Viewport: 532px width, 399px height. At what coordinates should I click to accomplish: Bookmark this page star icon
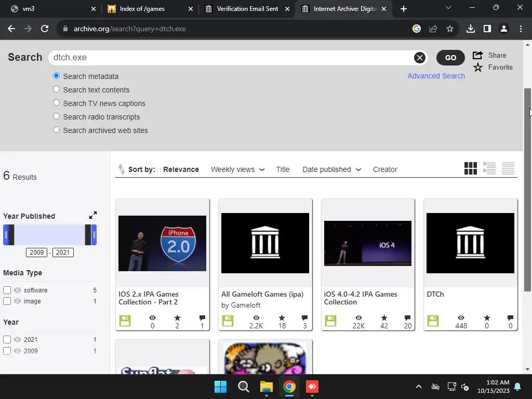(x=450, y=29)
